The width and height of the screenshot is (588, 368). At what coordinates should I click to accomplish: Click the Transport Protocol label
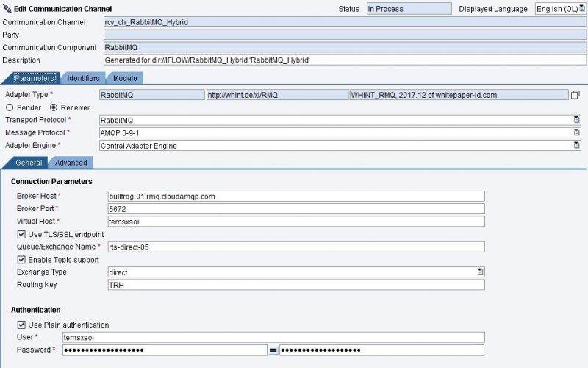pos(35,120)
